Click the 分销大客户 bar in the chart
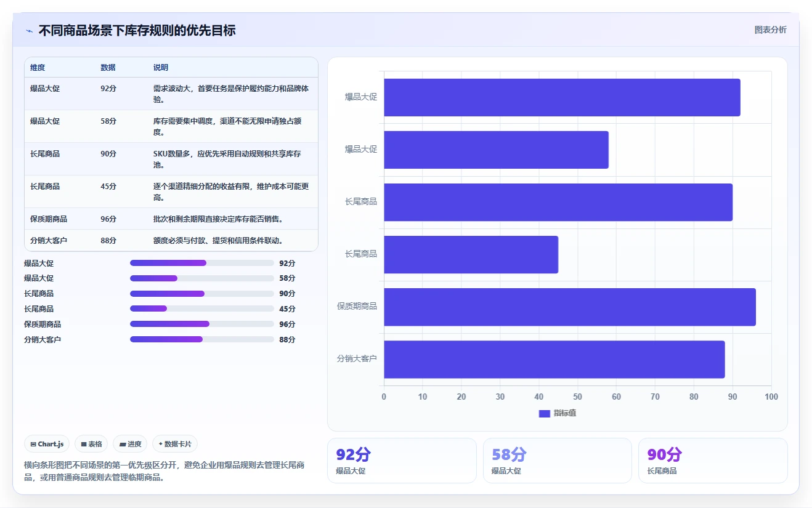This screenshot has width=812, height=508. click(x=554, y=359)
